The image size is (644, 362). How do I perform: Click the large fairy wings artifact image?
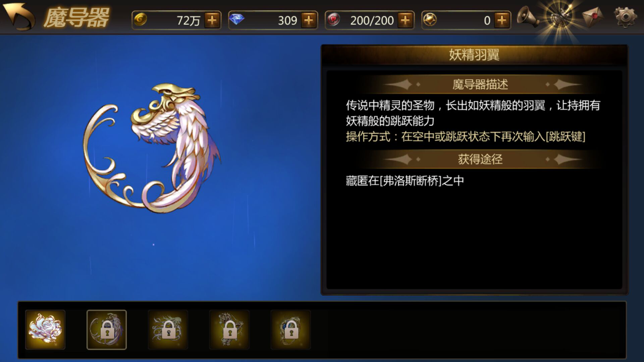click(152, 148)
